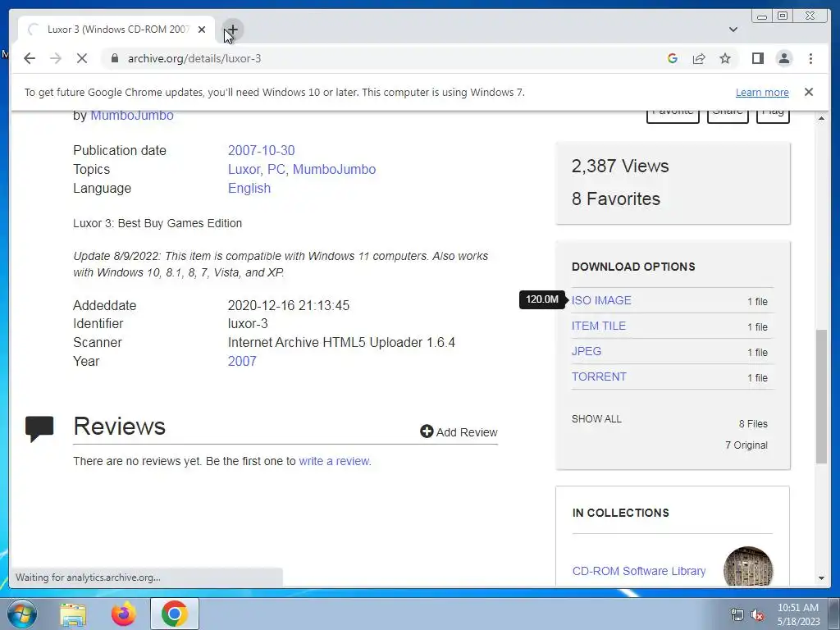Viewport: 840px width, 630px height.
Task: Close the Luxor 3 tab
Action: (202, 30)
